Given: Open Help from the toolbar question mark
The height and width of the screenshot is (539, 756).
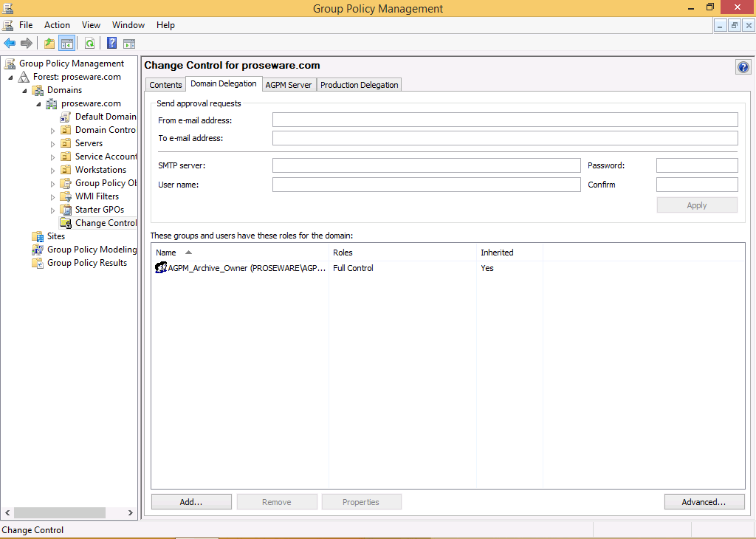Looking at the screenshot, I should click(x=112, y=44).
